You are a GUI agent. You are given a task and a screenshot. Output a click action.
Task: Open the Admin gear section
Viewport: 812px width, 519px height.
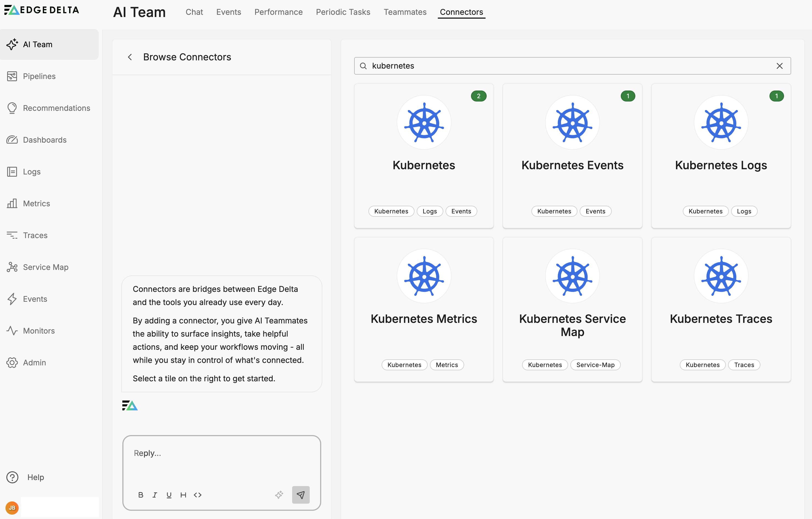[x=34, y=363]
